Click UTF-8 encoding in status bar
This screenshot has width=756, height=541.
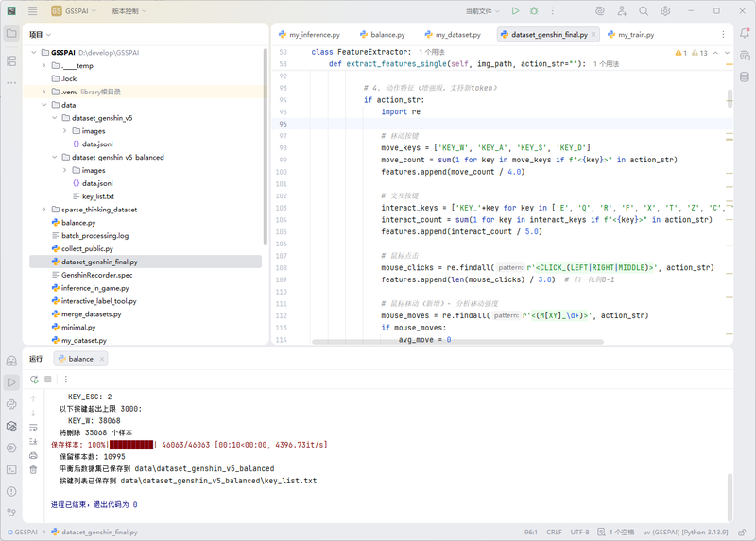[x=580, y=532]
